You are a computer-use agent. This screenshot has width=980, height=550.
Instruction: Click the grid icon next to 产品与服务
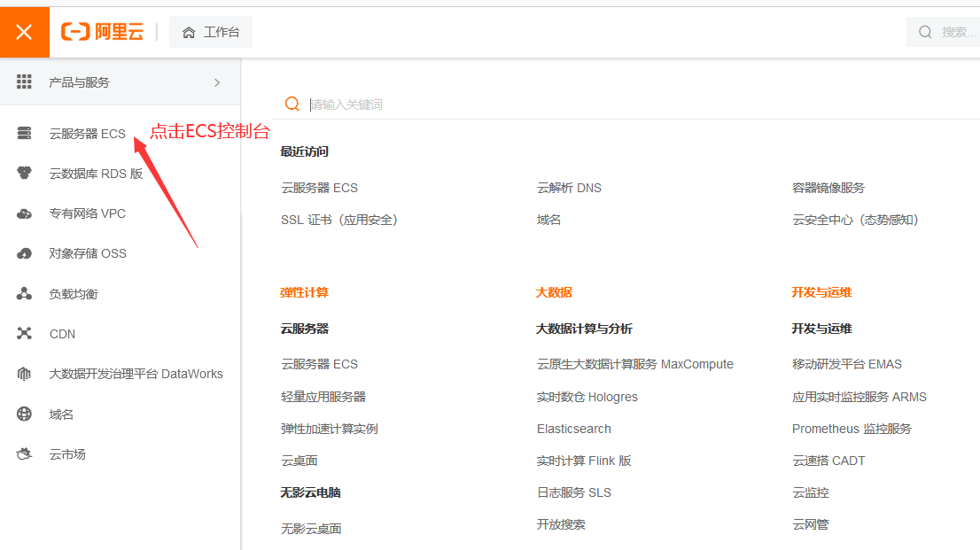(24, 81)
